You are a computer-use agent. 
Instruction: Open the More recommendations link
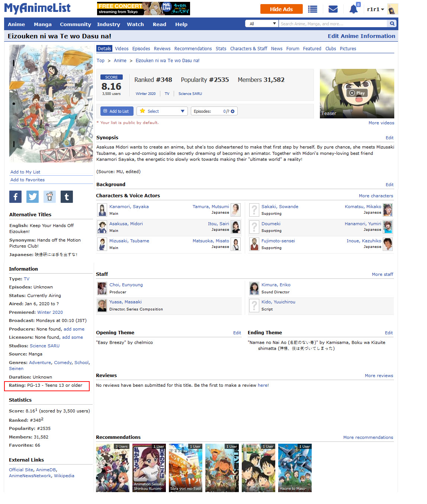click(368, 437)
